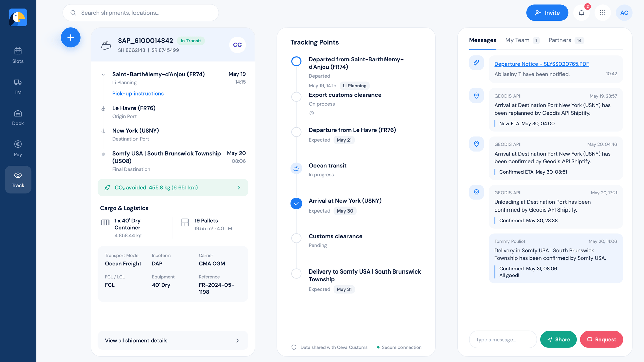Expand the CO₂ avoided details arrow

(239, 188)
